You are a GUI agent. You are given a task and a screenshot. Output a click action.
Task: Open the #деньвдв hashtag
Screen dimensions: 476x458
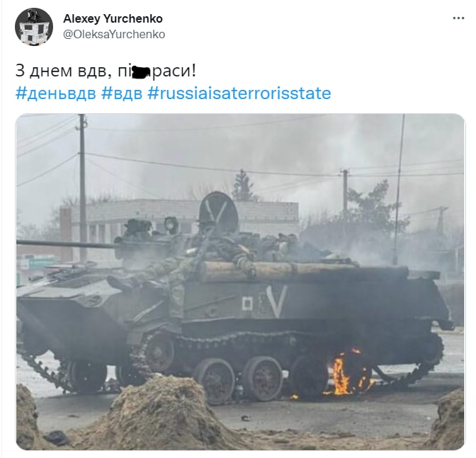tap(55, 93)
